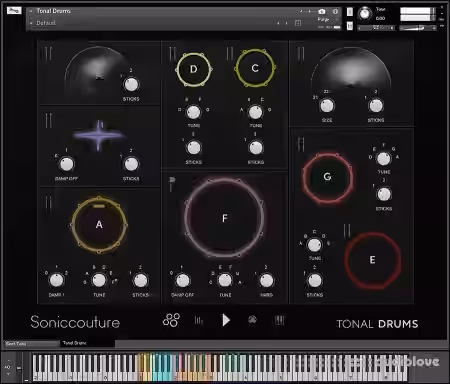Toggle the sticks icon in right gong panel
Viewport: 450px width, 384px height.
(301, 54)
